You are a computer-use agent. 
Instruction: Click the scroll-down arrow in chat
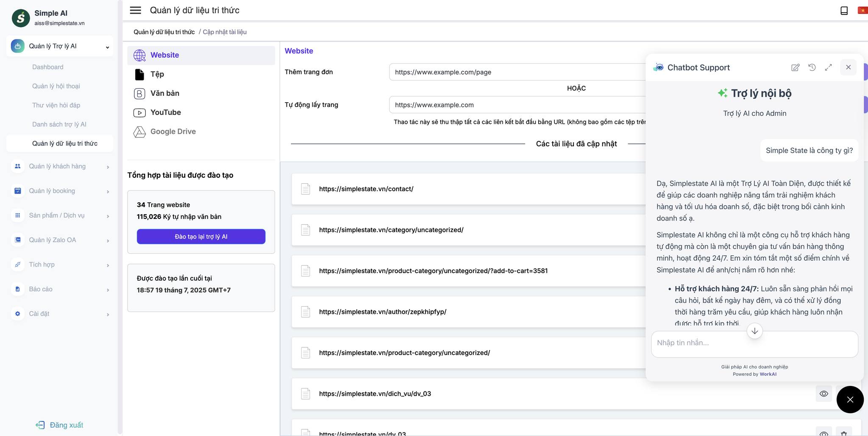click(x=754, y=331)
